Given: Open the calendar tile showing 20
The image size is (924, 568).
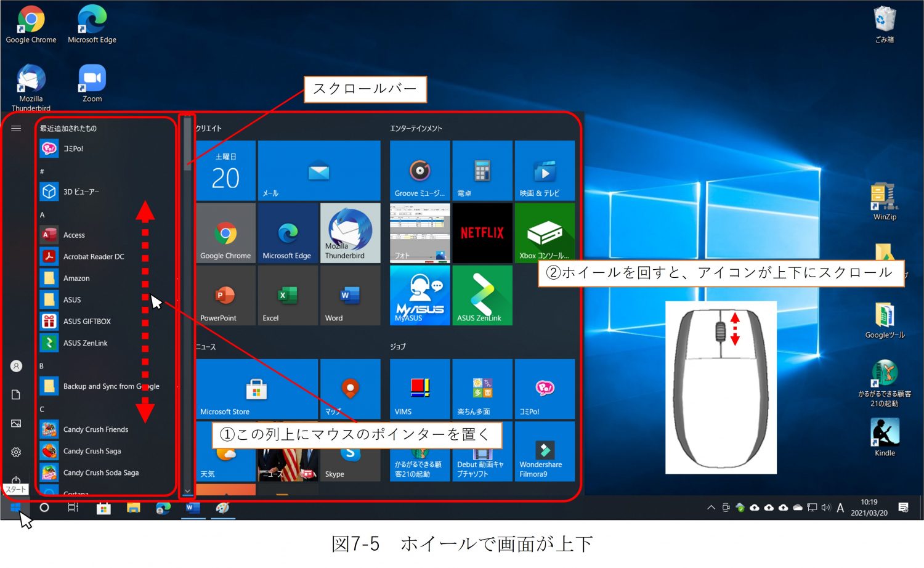Looking at the screenshot, I should (225, 170).
